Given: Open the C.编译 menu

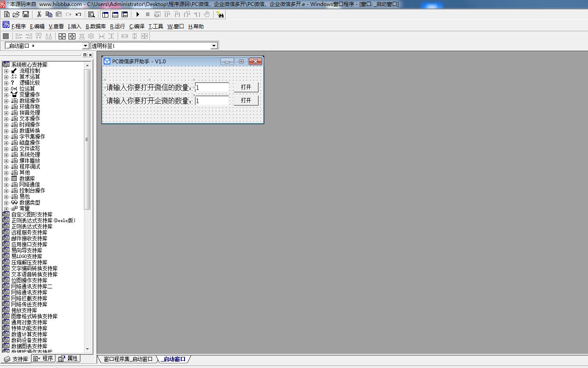Looking at the screenshot, I should [x=137, y=27].
